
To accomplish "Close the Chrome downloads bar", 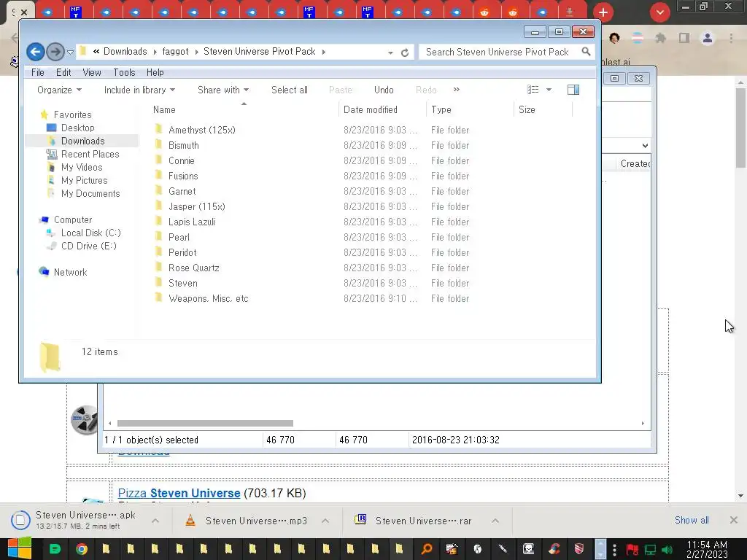I will [x=734, y=520].
